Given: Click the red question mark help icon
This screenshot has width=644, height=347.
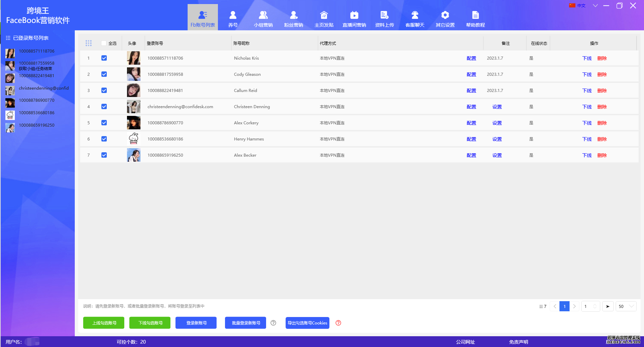Looking at the screenshot, I should click(x=339, y=323).
